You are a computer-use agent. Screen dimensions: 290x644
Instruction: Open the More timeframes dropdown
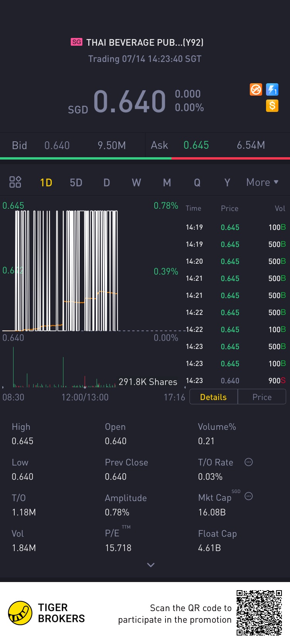click(x=262, y=182)
